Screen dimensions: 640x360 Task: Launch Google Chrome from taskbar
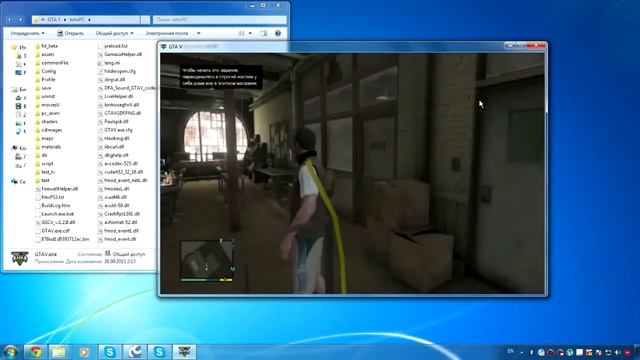[x=35, y=352]
